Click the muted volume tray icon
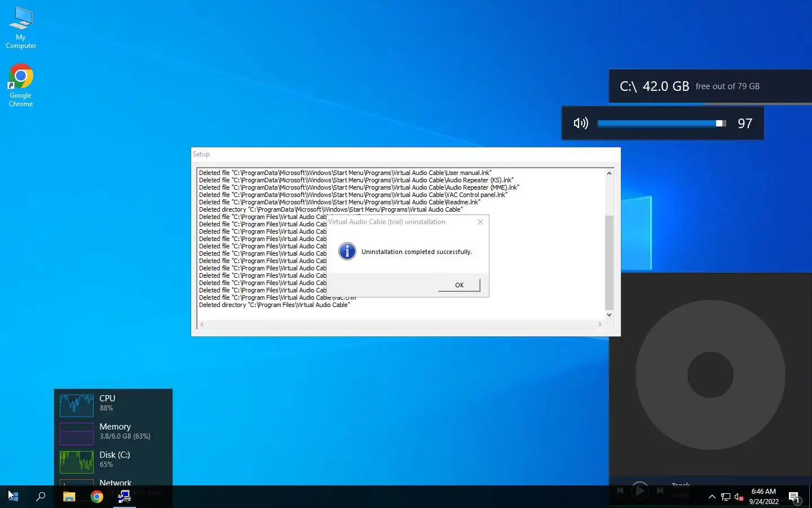Screen dimensions: 812x508 739,497
